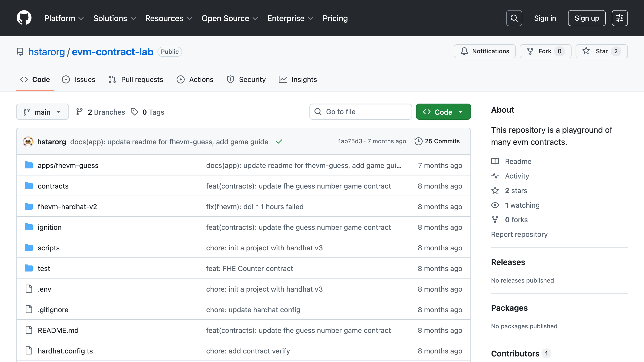The width and height of the screenshot is (644, 362).
Task: Click the commit status green checkmark
Action: coord(279,142)
